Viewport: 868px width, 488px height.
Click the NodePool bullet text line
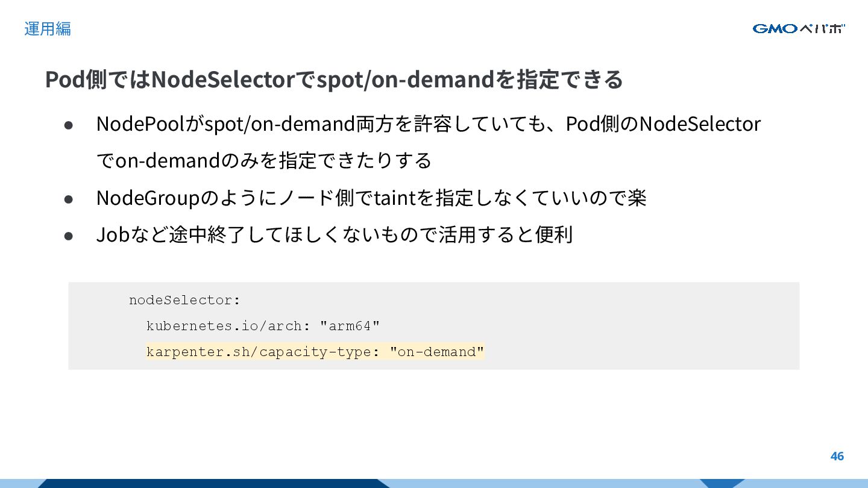point(429,124)
